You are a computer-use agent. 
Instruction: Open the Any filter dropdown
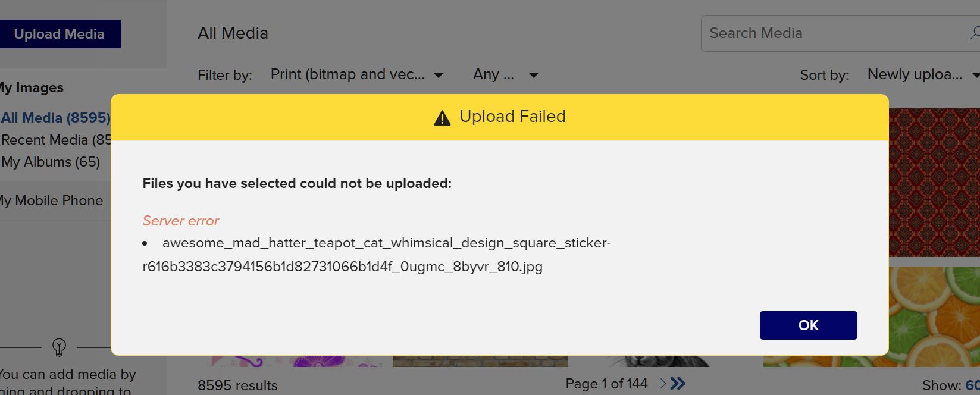[506, 74]
